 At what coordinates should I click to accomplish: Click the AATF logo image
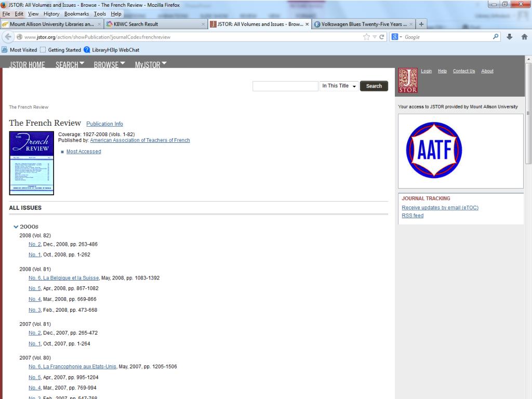tap(434, 150)
